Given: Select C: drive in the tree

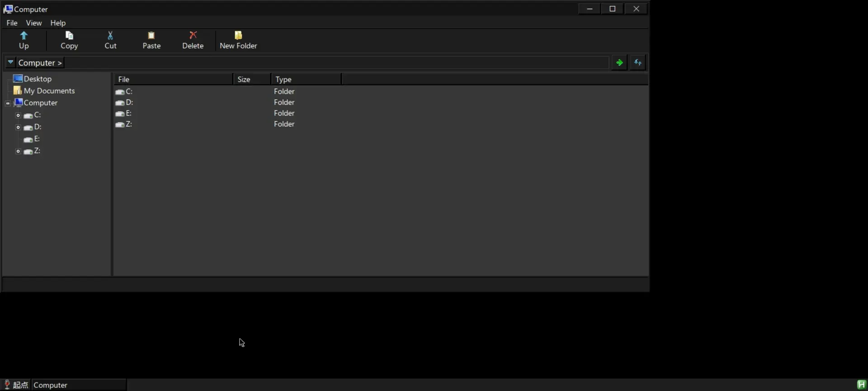Looking at the screenshot, I should [33, 115].
